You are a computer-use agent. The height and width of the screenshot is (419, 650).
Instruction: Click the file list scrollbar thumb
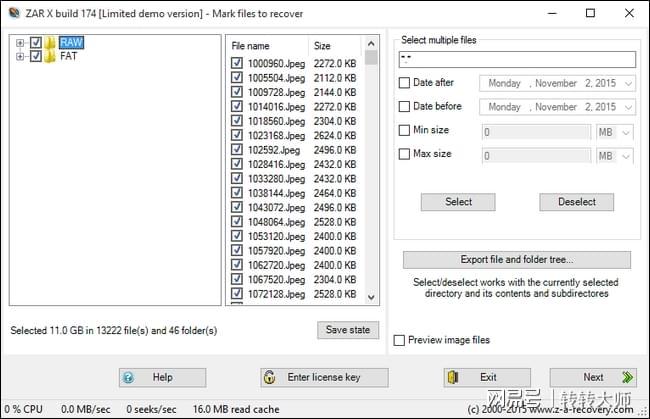(371, 57)
